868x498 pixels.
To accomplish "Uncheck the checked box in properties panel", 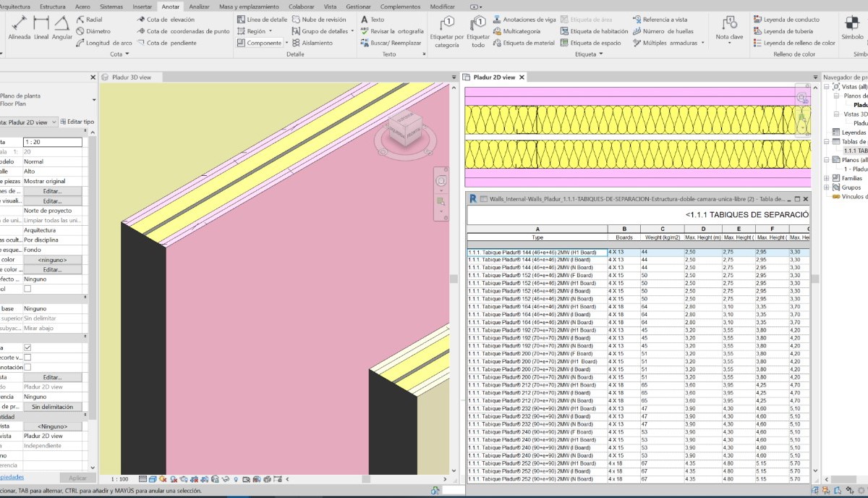I will point(27,347).
